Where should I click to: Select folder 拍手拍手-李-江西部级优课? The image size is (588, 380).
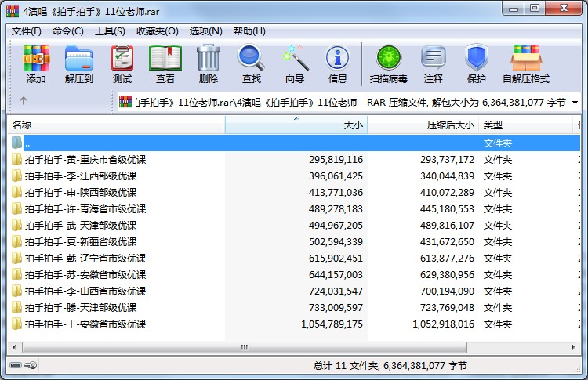[81, 176]
